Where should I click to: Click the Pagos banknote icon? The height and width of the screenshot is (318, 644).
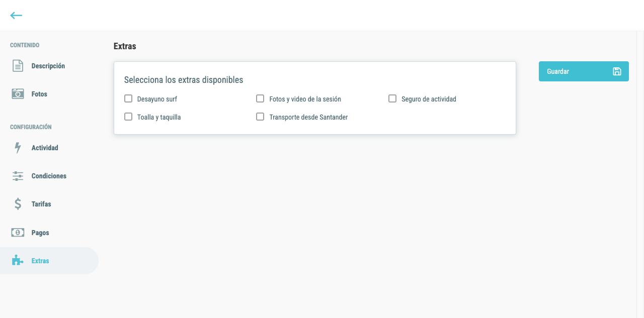point(18,233)
